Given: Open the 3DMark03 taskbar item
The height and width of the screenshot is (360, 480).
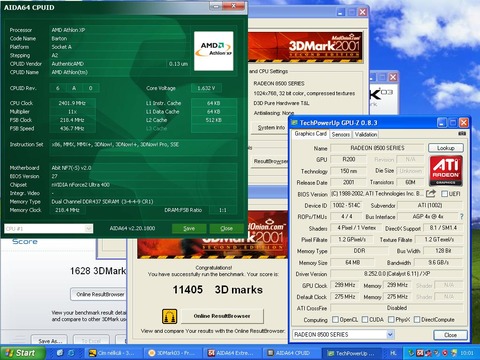Looking at the screenshot, I should pos(170,353).
